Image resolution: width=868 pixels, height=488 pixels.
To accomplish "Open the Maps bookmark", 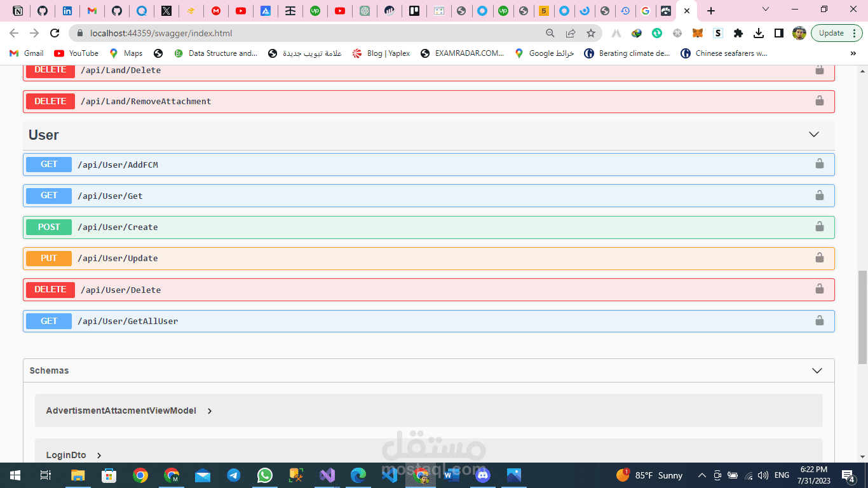I will pos(126,53).
